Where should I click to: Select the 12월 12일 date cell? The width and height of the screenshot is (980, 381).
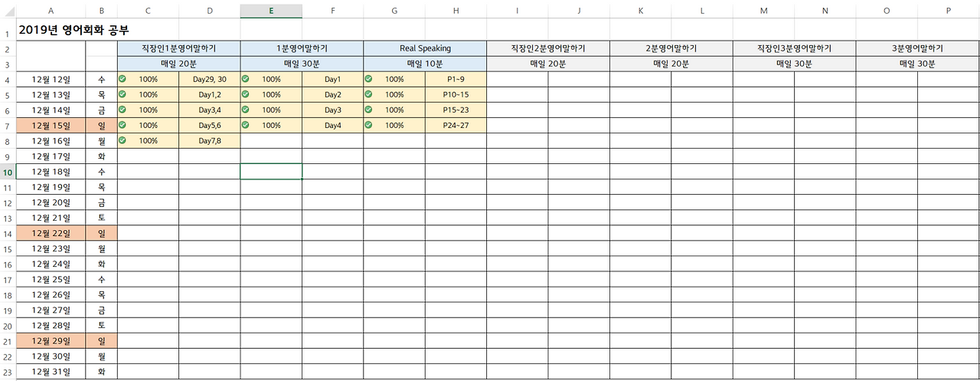pos(51,79)
